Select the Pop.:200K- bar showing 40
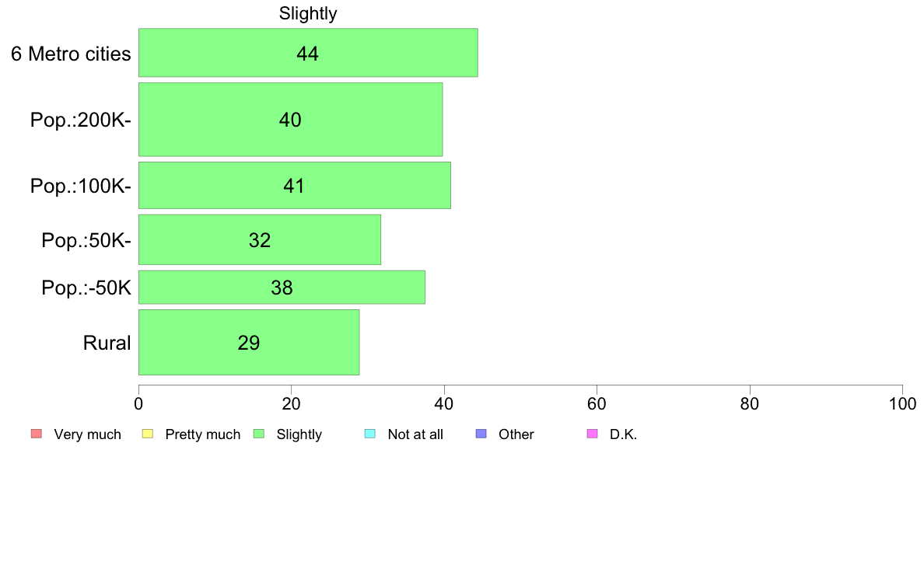This screenshot has height=572, width=924. tap(291, 120)
